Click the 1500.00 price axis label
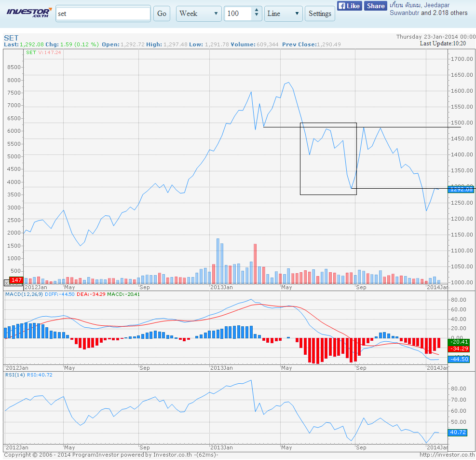Viewport: 476px width, 460px height. click(x=462, y=123)
